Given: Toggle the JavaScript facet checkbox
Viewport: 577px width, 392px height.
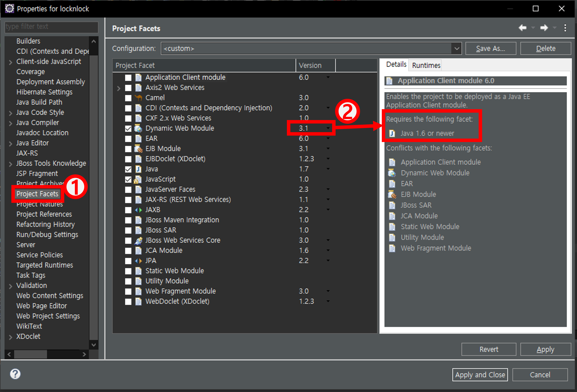Looking at the screenshot, I should (128, 179).
